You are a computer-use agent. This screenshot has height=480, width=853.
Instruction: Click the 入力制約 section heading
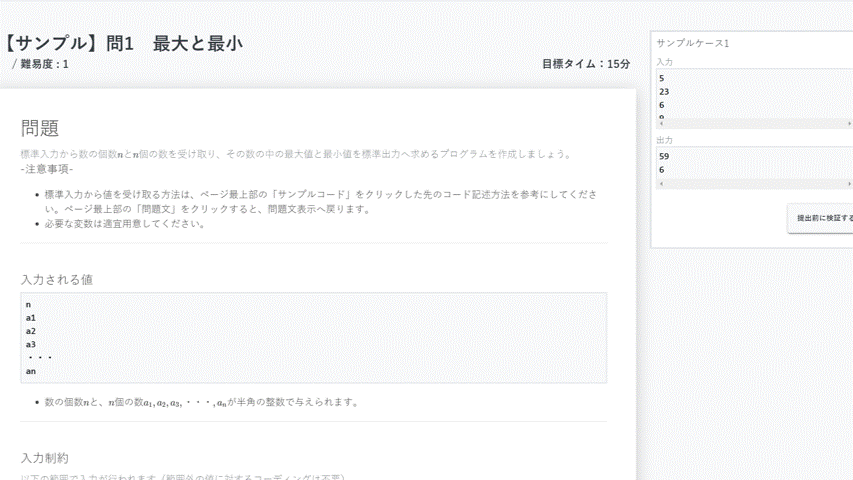tap(45, 458)
